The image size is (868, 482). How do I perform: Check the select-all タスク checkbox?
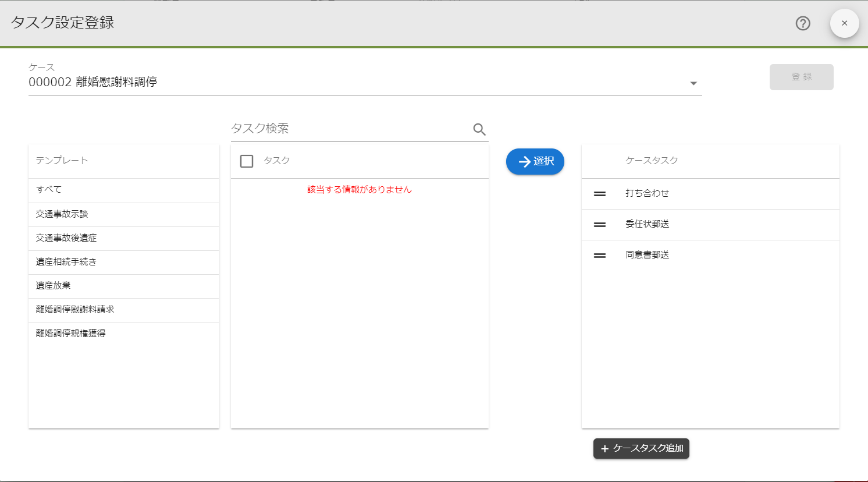coord(245,161)
